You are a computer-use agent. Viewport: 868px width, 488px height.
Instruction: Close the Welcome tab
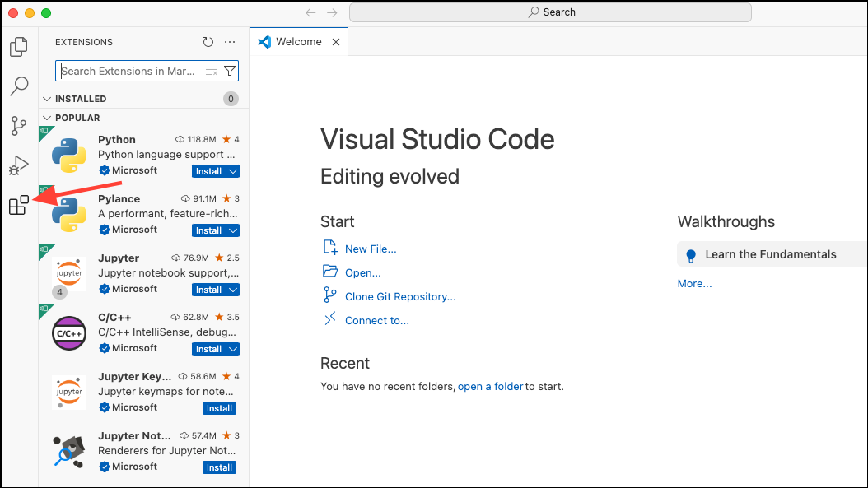point(335,41)
